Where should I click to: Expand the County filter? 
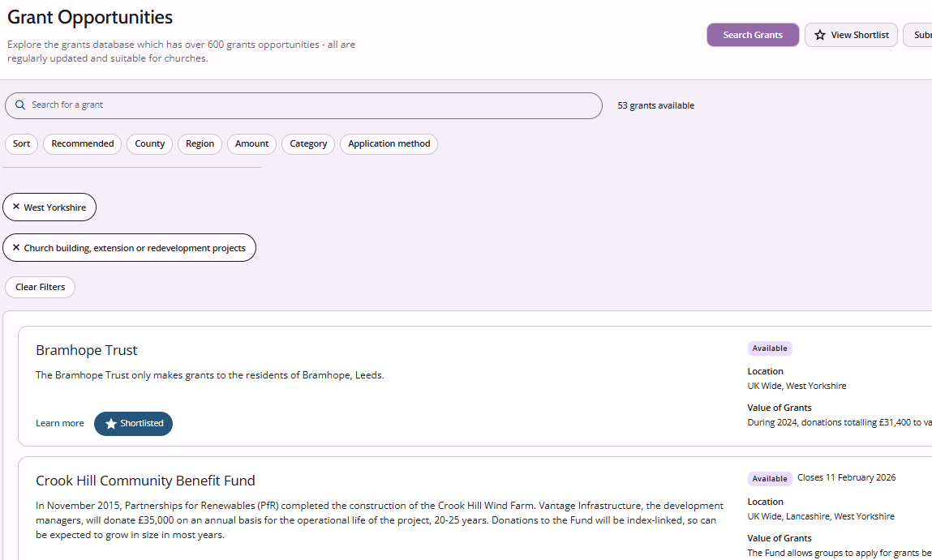pos(149,144)
